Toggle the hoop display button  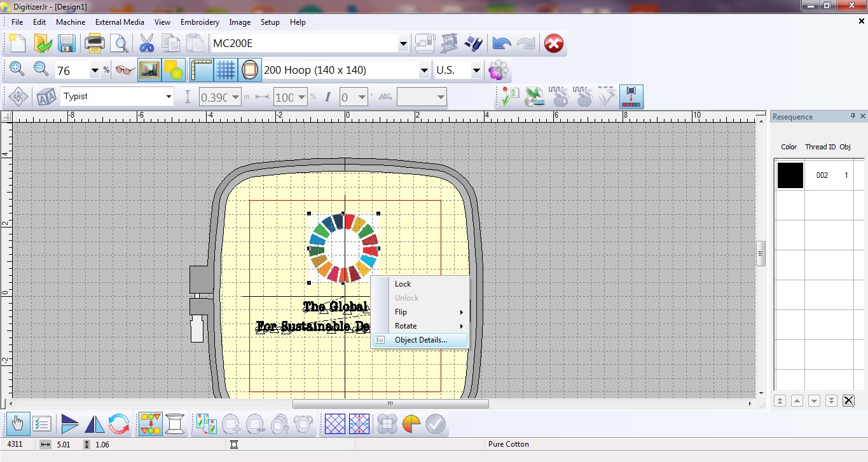click(250, 70)
